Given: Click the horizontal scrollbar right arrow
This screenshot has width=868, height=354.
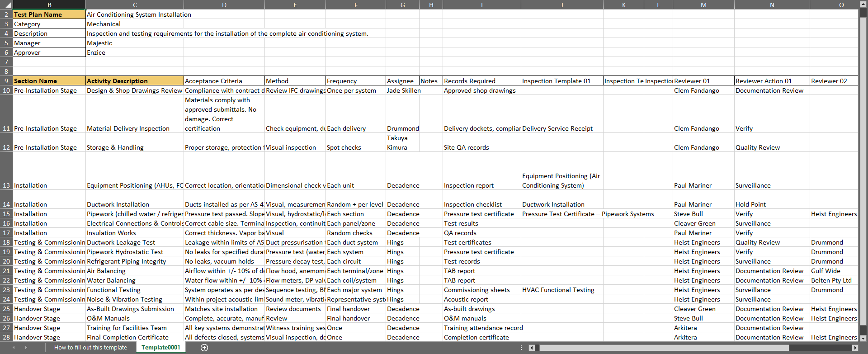Looking at the screenshot, I should click(854, 348).
